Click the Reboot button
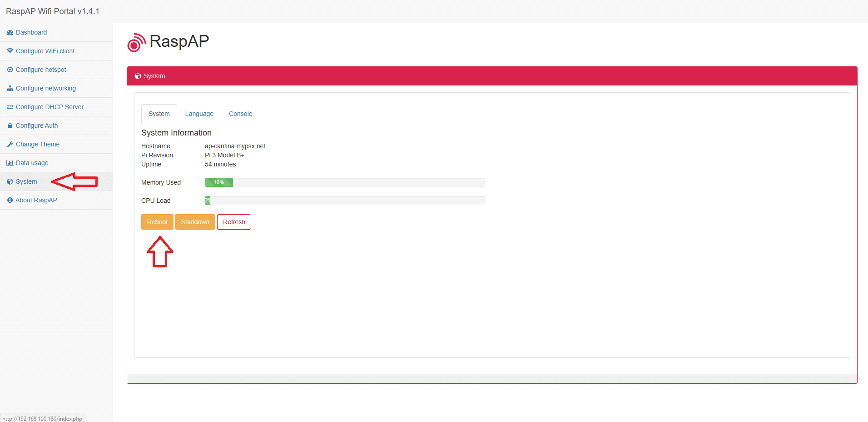868x422 pixels. click(x=157, y=222)
